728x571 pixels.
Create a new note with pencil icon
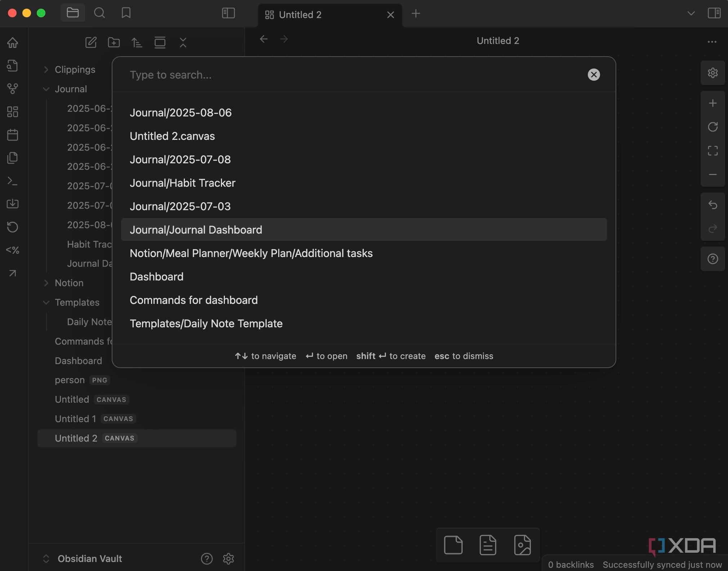click(x=91, y=42)
